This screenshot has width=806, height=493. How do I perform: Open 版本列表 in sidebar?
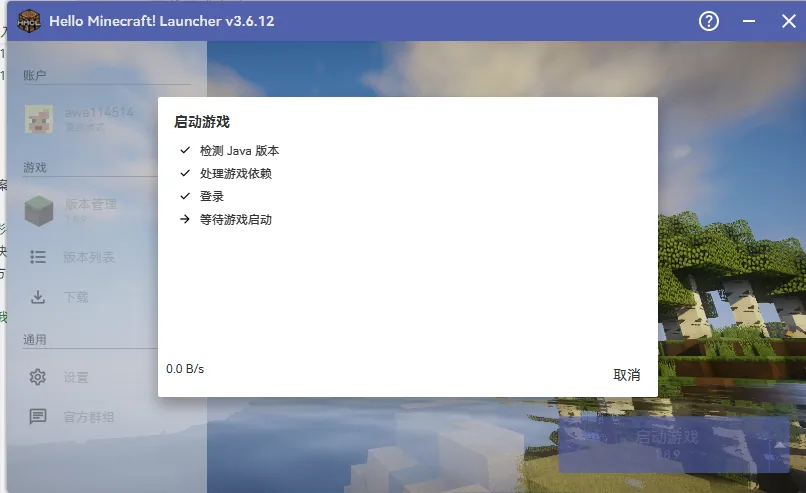(x=89, y=257)
